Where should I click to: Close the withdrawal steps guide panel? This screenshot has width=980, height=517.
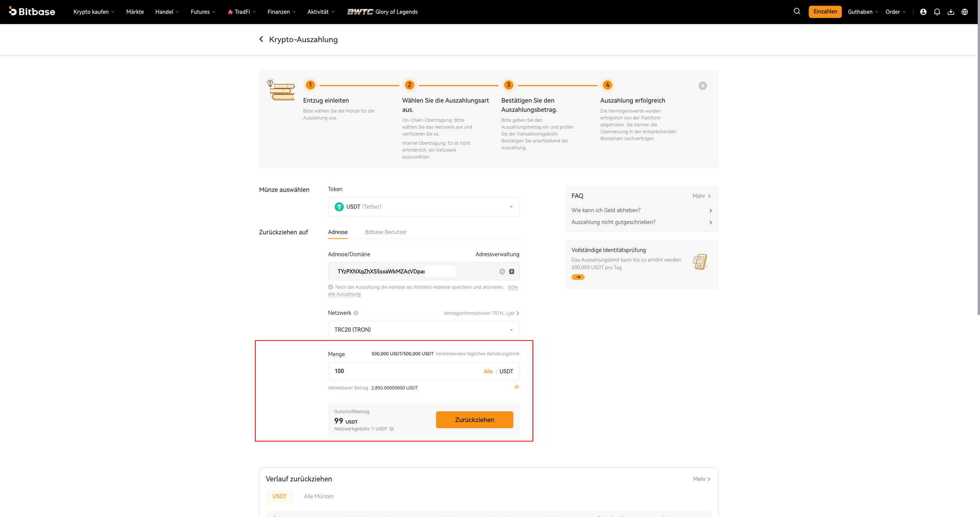pyautogui.click(x=703, y=86)
